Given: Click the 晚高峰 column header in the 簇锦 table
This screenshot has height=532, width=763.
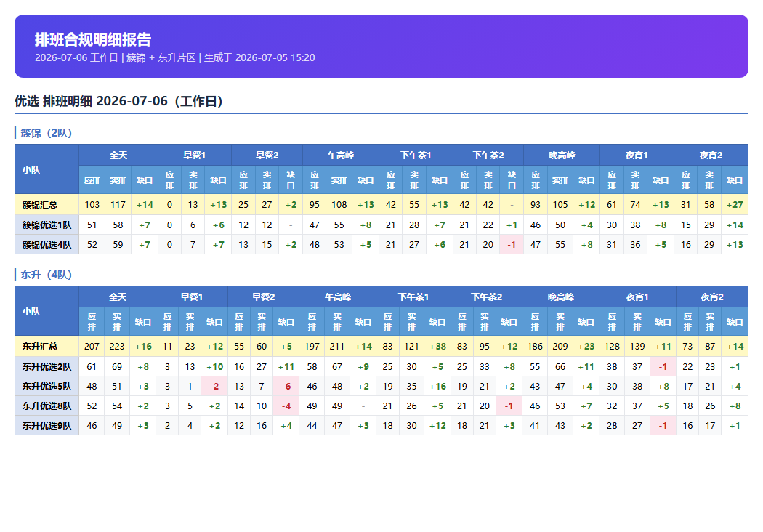Looking at the screenshot, I should (562, 156).
